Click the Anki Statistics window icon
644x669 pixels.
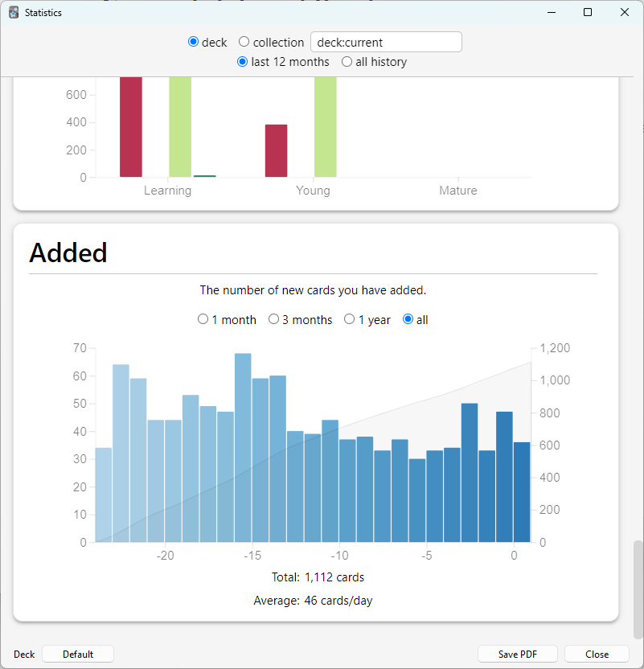[x=14, y=12]
